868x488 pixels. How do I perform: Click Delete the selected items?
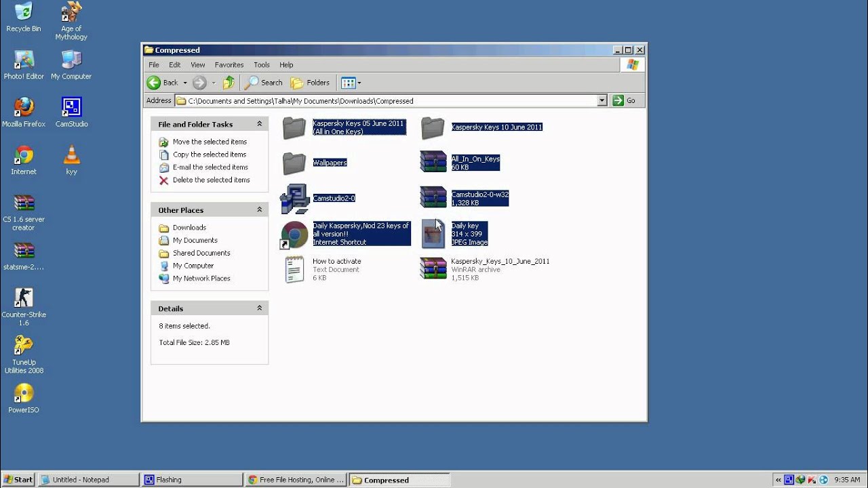tap(211, 180)
